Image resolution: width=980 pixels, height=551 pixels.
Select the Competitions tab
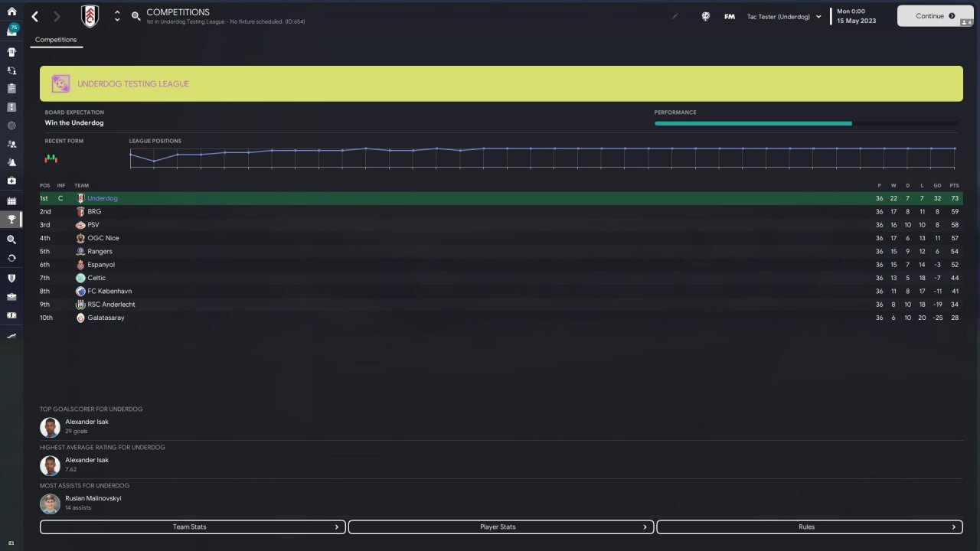coord(56,40)
